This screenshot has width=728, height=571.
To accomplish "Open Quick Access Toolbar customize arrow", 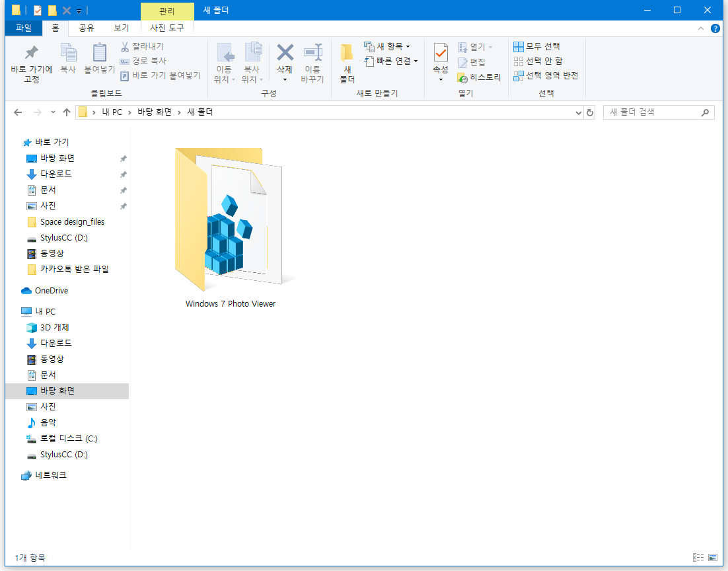I will tap(79, 11).
